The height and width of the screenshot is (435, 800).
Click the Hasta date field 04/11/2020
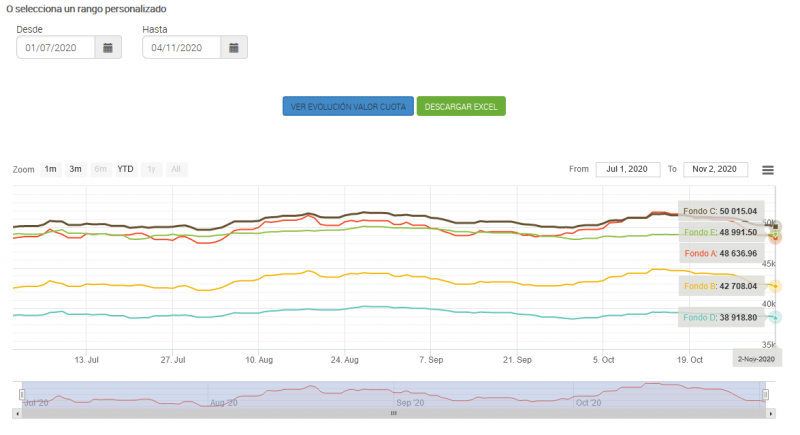coord(181,47)
